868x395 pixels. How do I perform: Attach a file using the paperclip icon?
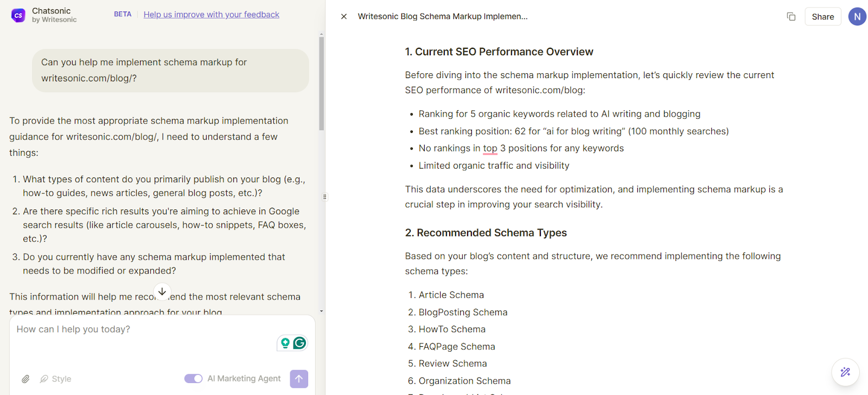click(x=25, y=379)
